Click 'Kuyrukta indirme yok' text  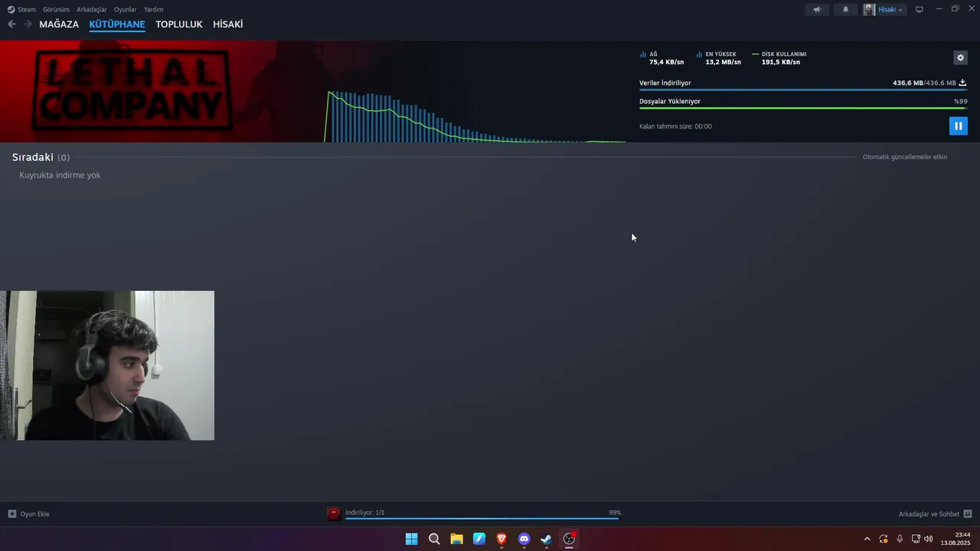click(60, 175)
